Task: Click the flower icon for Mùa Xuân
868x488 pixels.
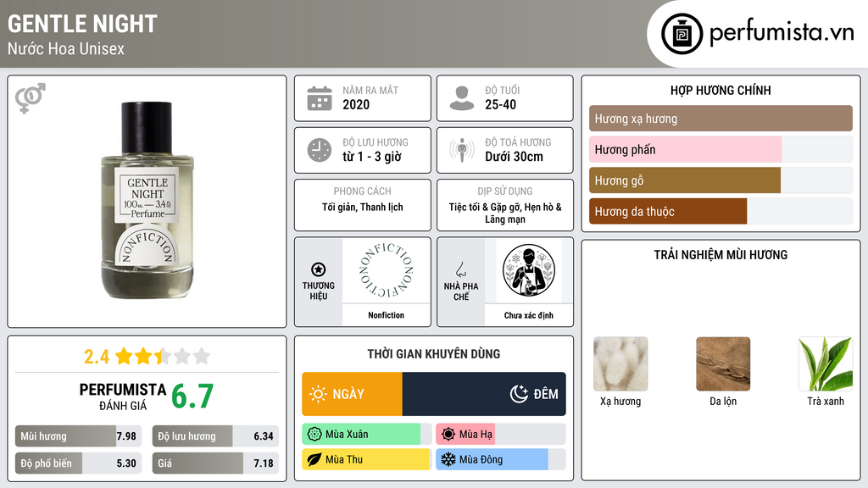Action: [314, 435]
